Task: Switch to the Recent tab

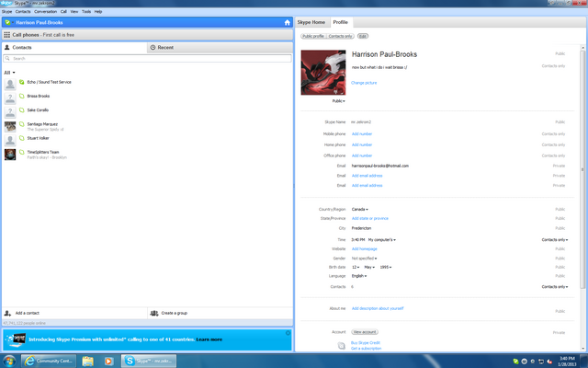Action: 220,47
